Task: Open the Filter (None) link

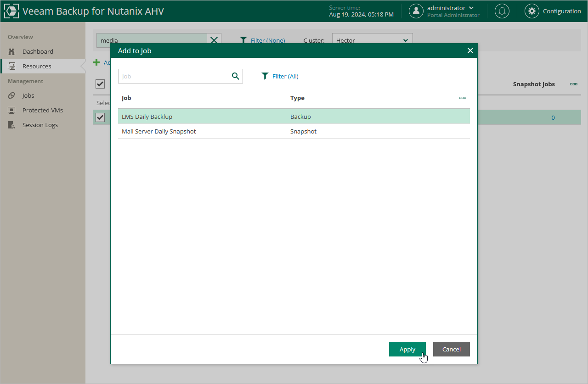Action: tap(268, 40)
